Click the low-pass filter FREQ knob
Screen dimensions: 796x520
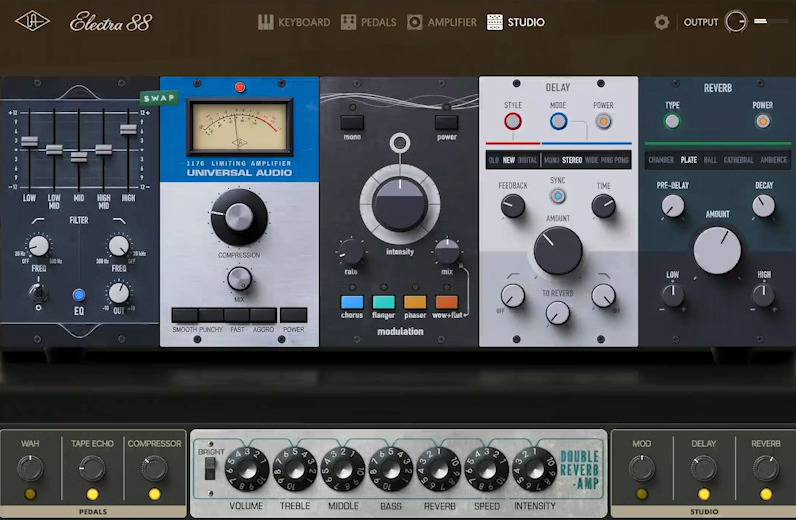119,246
